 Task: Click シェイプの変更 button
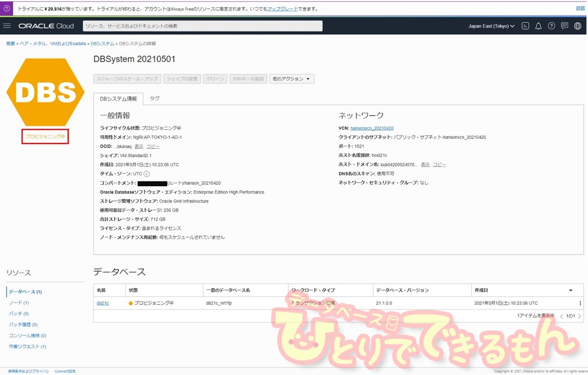pyautogui.click(x=182, y=79)
